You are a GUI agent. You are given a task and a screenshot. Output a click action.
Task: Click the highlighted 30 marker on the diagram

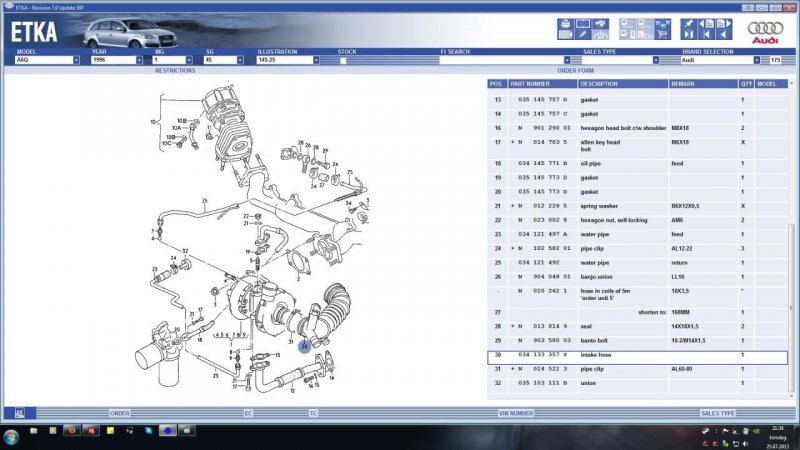pyautogui.click(x=304, y=345)
